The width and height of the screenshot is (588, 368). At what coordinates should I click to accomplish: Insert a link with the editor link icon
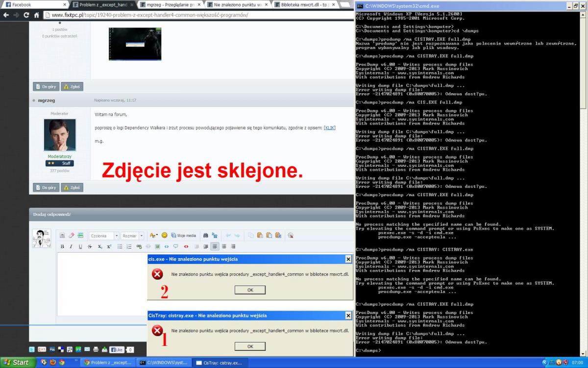click(139, 246)
